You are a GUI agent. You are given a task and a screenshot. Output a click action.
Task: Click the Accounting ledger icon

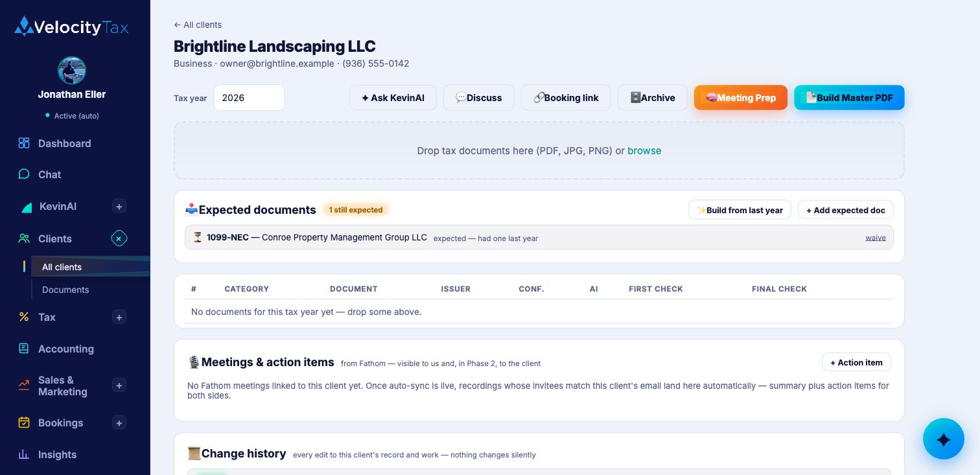pos(24,349)
